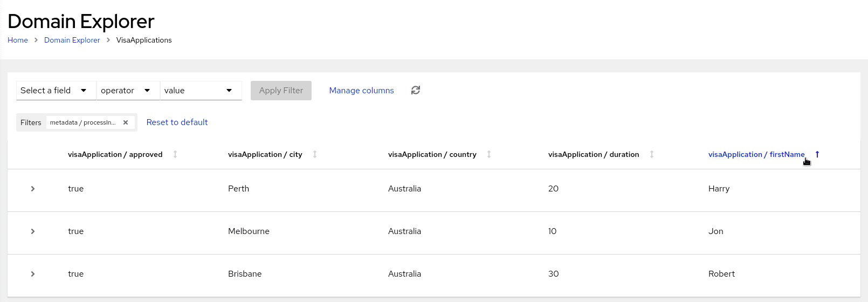Click the VisaApplications breadcrumb text
The image size is (868, 302).
click(144, 40)
